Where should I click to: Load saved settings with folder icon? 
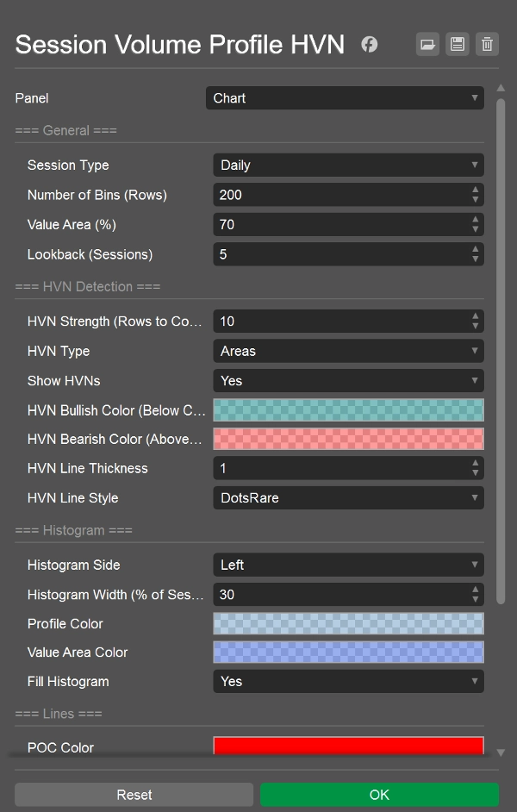[427, 45]
